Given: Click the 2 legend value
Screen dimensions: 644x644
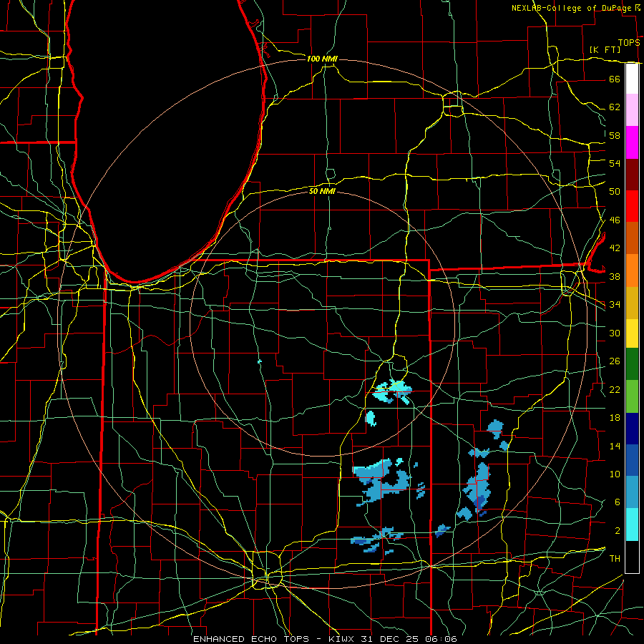Looking at the screenshot, I should click(x=617, y=531).
